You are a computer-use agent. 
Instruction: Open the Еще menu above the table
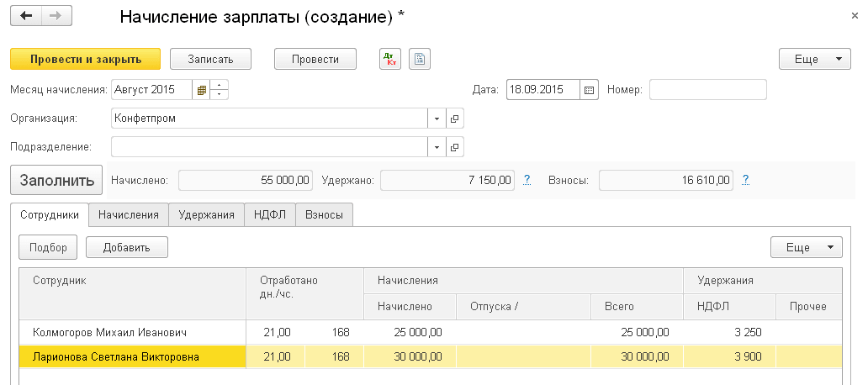(x=807, y=247)
